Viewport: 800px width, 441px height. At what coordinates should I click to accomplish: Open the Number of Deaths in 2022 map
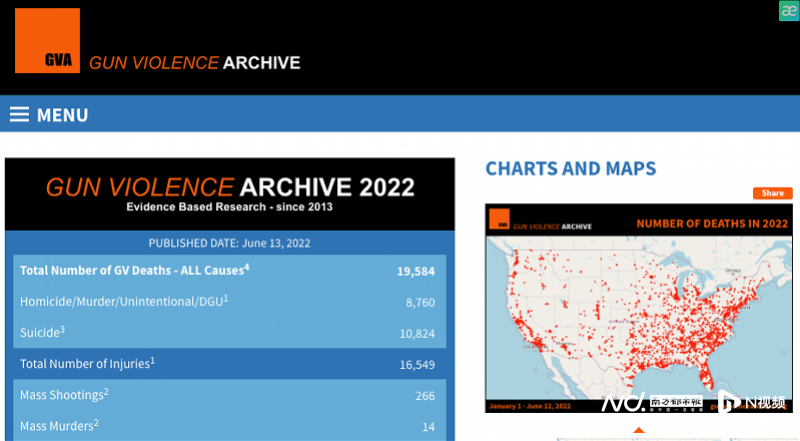(639, 308)
